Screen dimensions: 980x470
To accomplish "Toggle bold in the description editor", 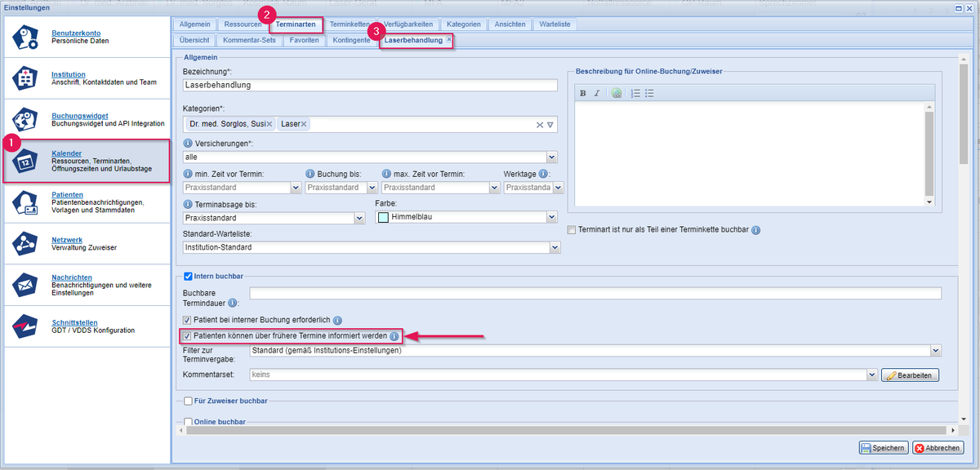I will tap(583, 94).
